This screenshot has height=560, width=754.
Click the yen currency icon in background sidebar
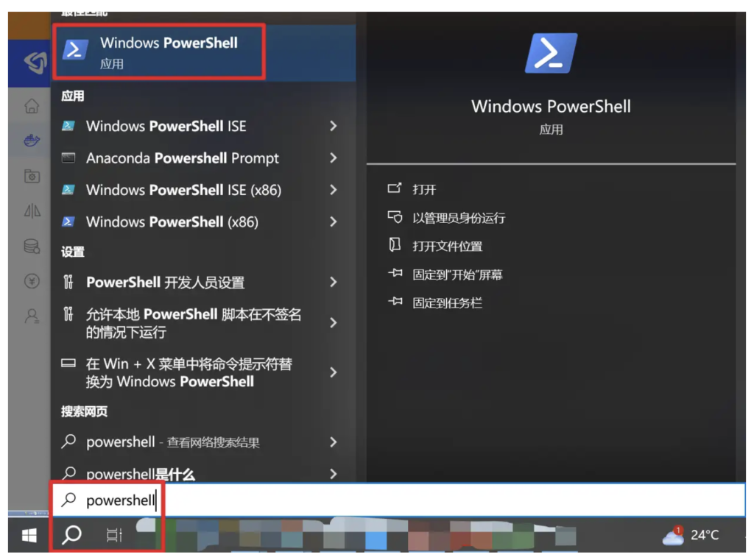(32, 280)
